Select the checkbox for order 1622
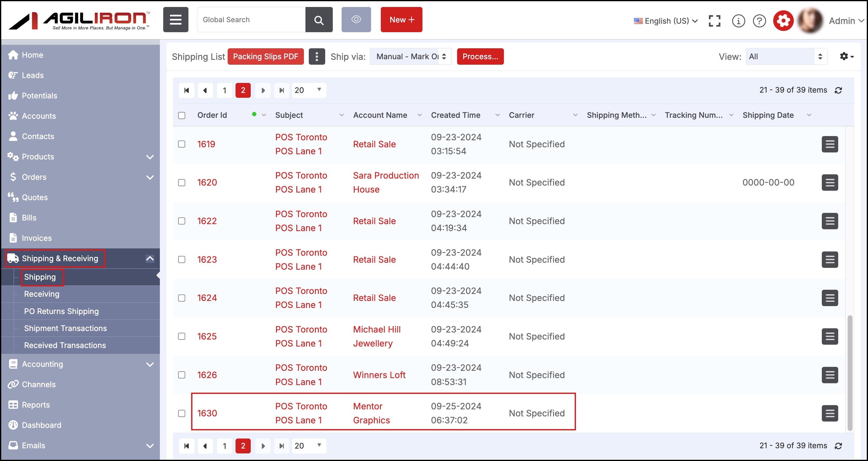The height and width of the screenshot is (461, 868). [x=182, y=221]
